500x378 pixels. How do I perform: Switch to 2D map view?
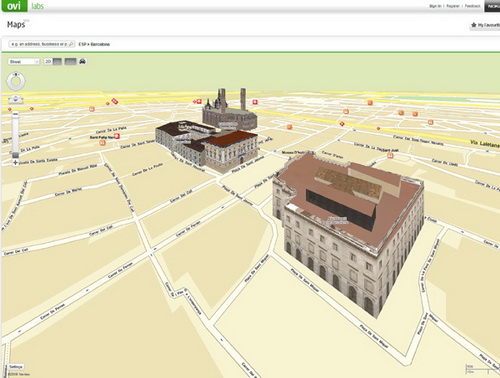48,62
